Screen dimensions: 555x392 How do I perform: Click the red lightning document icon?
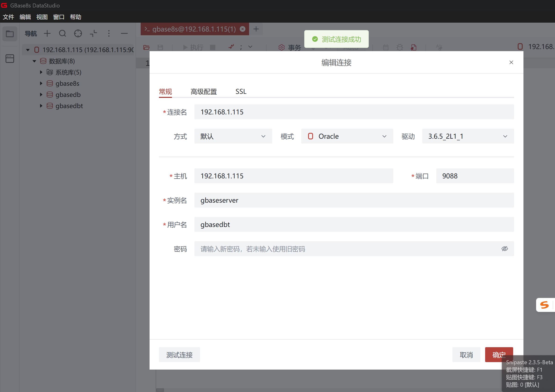[414, 47]
